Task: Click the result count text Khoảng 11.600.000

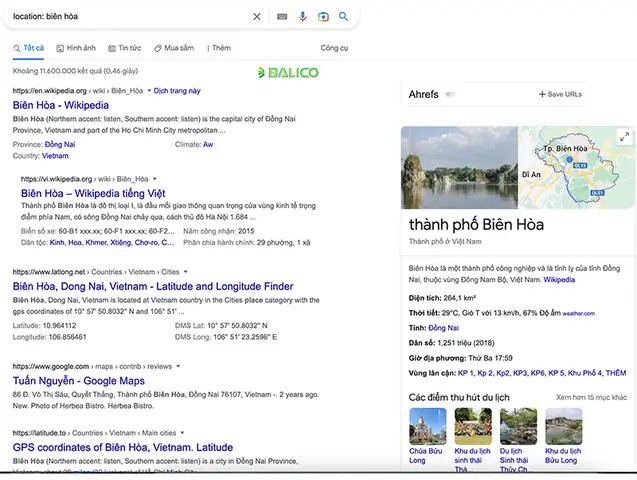Action: [75, 71]
